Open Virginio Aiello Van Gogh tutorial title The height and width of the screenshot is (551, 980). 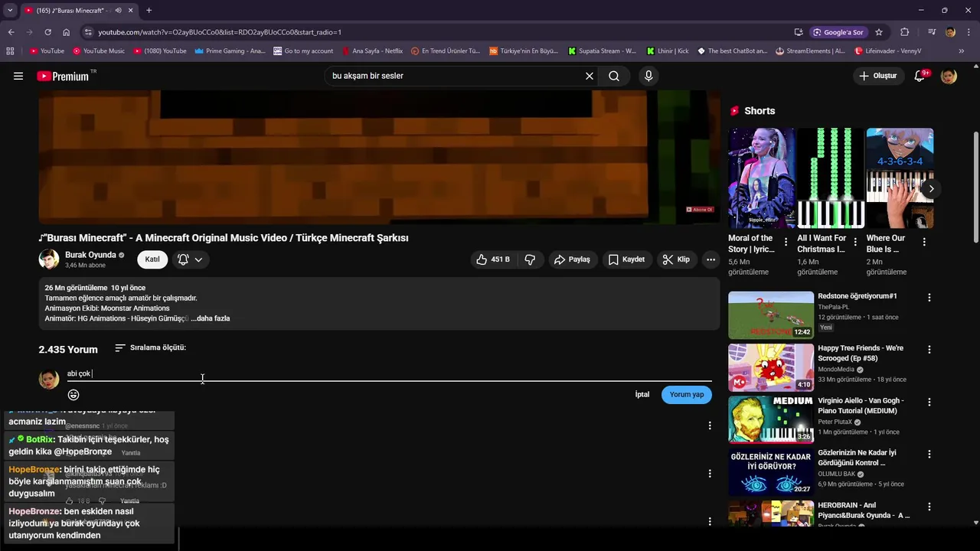tap(861, 406)
